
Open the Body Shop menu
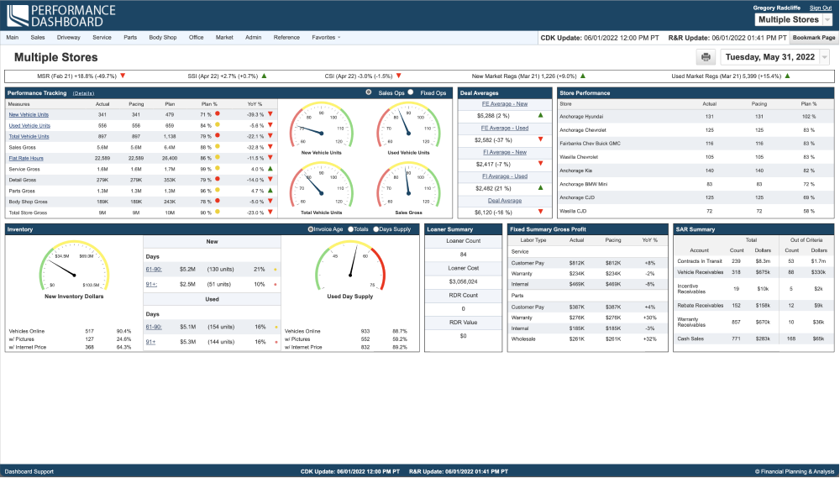point(163,38)
